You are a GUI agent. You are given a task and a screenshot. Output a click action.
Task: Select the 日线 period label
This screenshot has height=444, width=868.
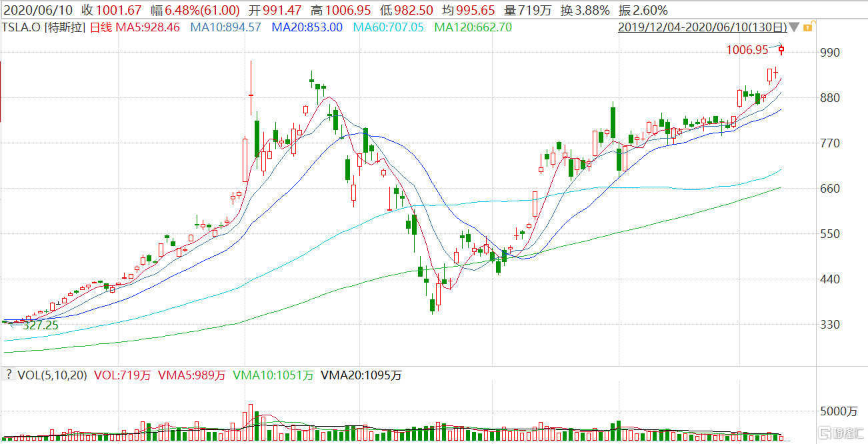pos(101,27)
